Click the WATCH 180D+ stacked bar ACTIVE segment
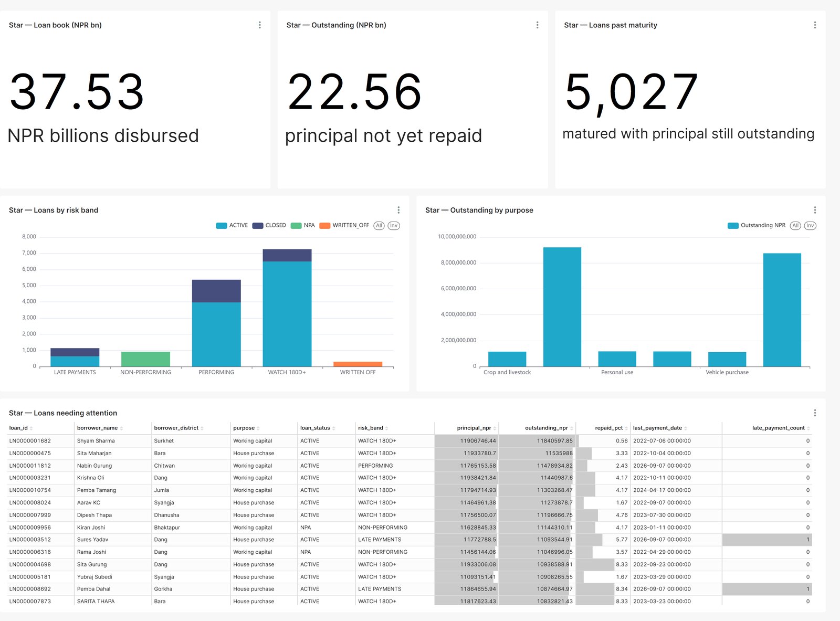 [x=287, y=314]
